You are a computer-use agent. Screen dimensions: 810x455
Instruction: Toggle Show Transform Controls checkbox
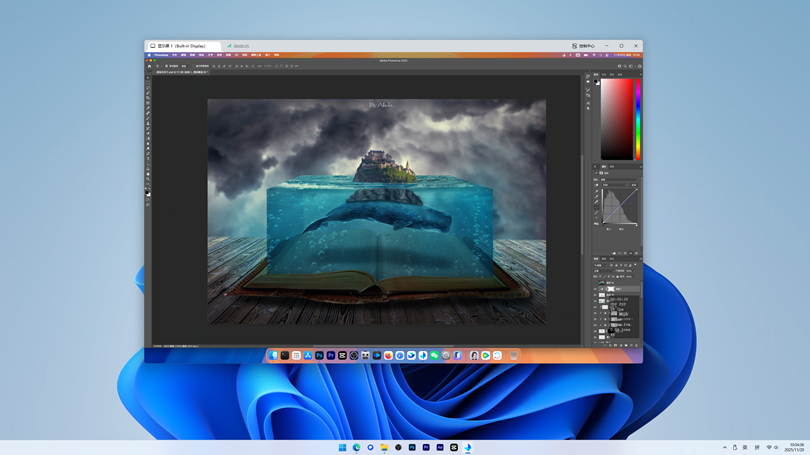coord(196,66)
